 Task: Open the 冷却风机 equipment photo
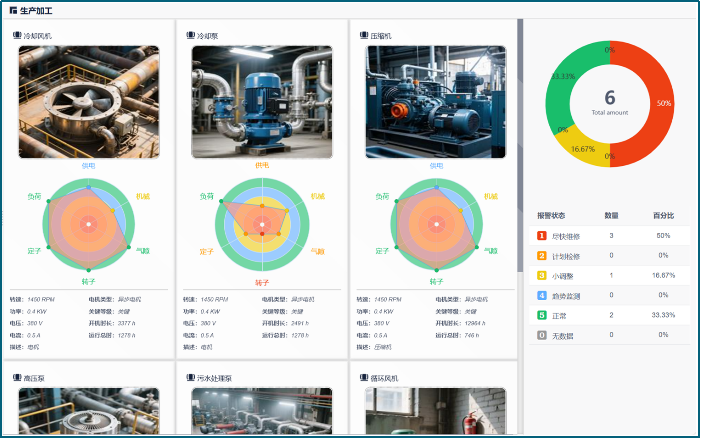tap(89, 102)
